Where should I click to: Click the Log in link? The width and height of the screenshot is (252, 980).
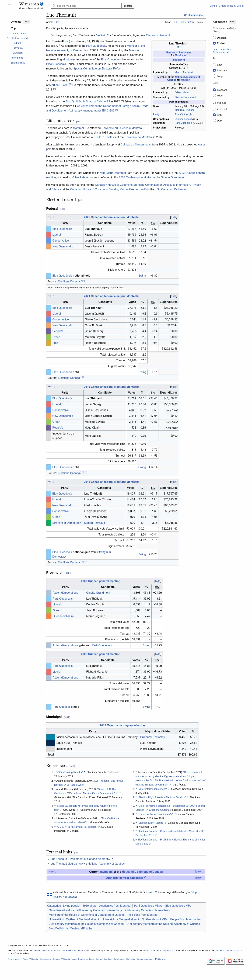(x=240, y=6)
